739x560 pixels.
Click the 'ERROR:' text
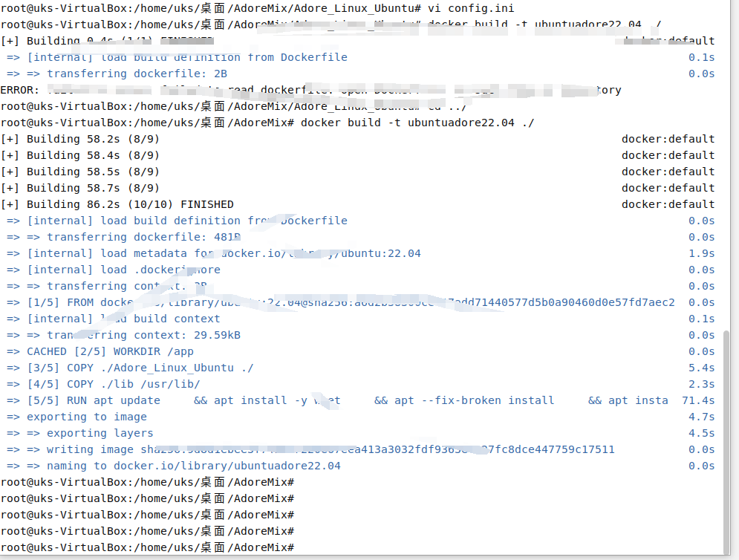20,90
